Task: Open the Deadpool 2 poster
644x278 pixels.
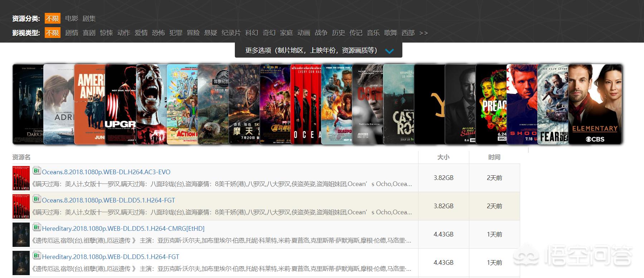Action: [x=336, y=104]
